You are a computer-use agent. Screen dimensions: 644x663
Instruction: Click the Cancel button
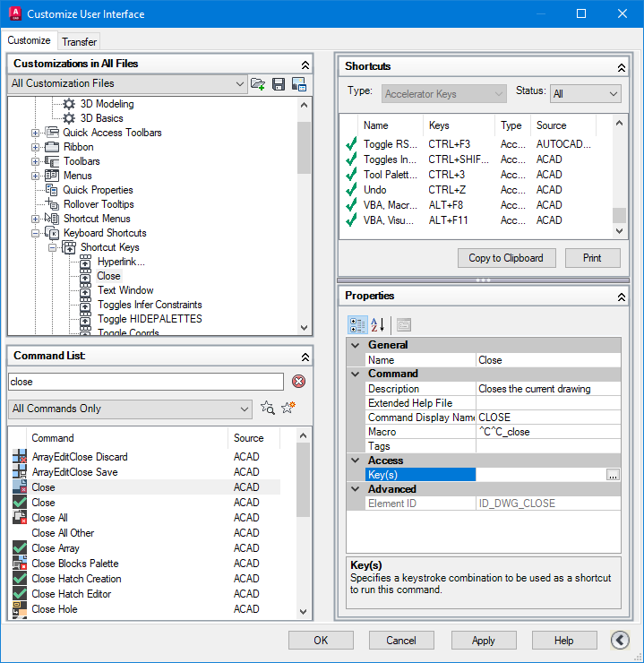tap(401, 641)
